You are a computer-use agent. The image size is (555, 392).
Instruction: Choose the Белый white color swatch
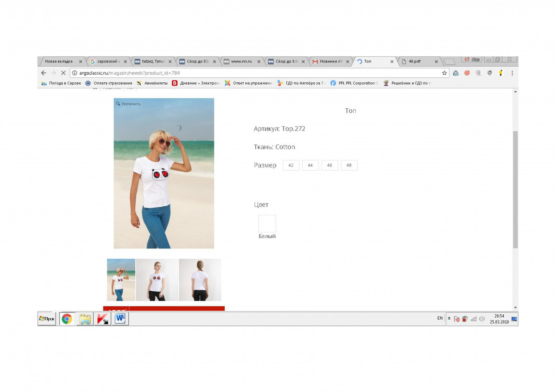point(267,224)
